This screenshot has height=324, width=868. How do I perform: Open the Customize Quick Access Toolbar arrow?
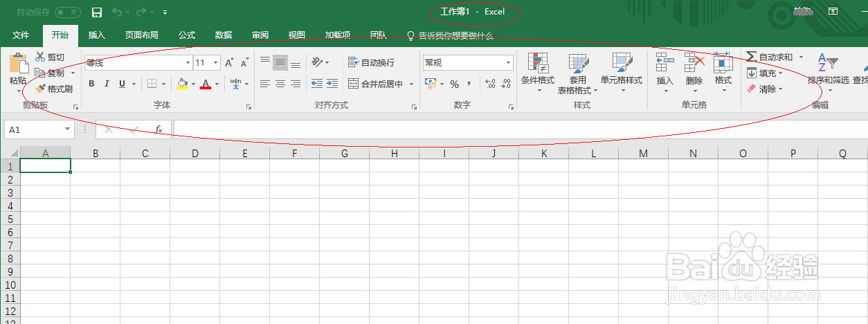tap(165, 12)
